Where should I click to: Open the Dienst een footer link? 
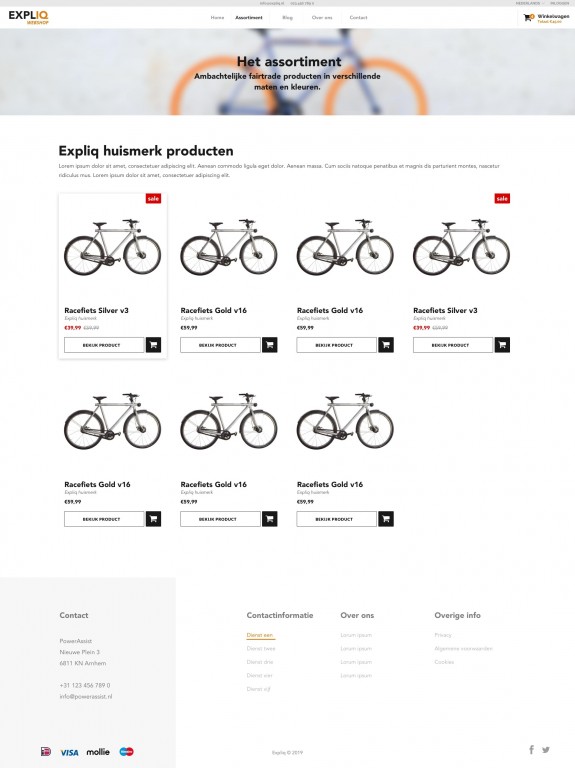pyautogui.click(x=260, y=635)
